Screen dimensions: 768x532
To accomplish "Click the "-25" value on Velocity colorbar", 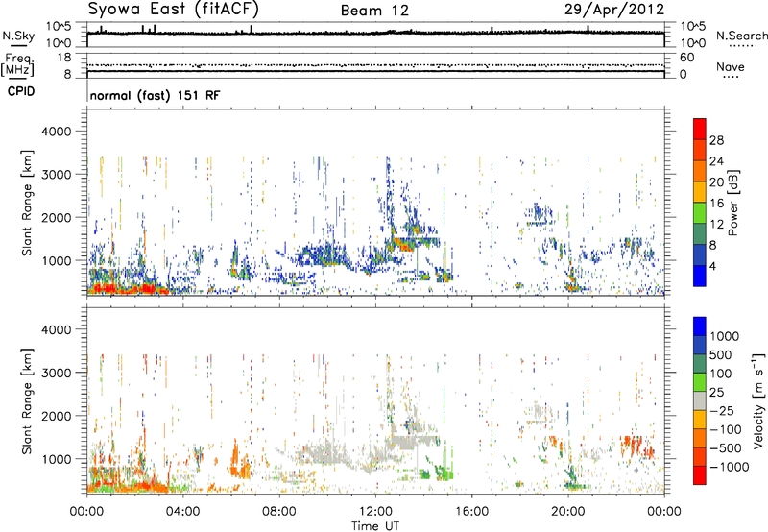I will 723,410.
